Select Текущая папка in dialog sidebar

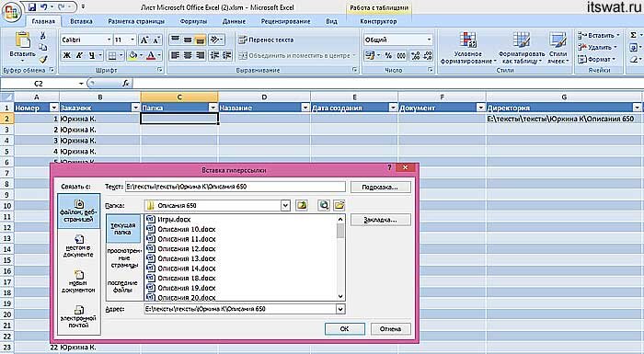122,228
